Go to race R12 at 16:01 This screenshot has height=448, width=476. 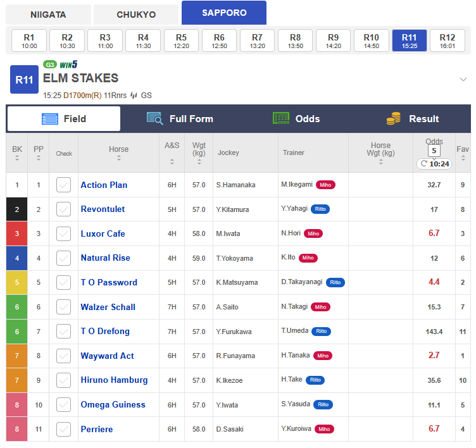(448, 40)
